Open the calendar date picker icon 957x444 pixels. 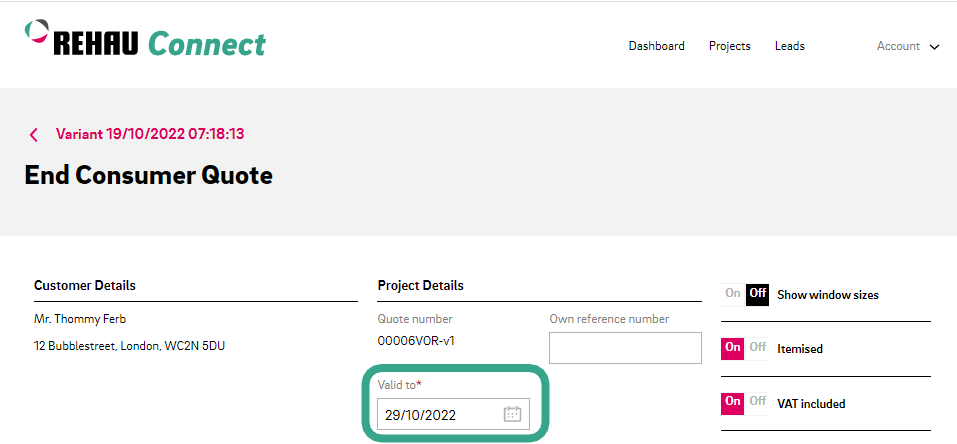point(512,414)
